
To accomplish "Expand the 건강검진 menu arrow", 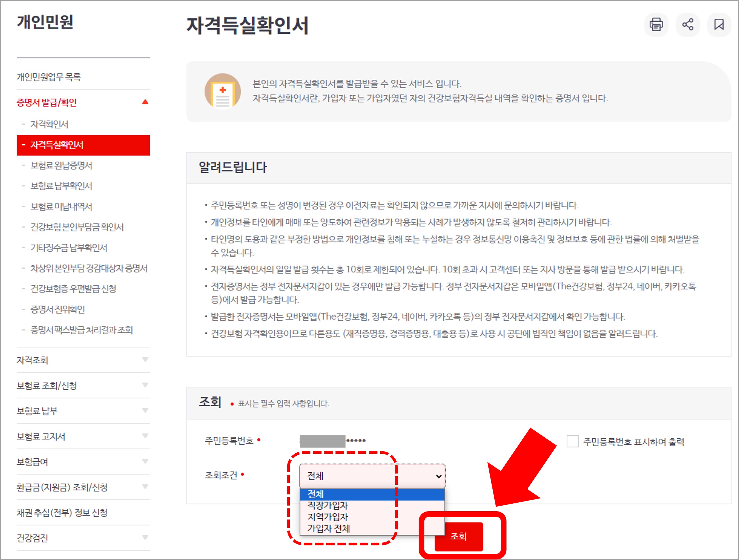I will point(145,538).
